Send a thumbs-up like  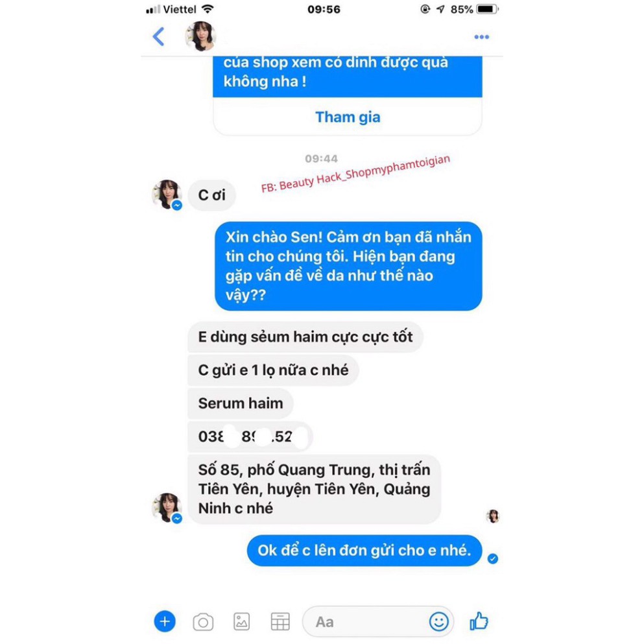tap(479, 621)
